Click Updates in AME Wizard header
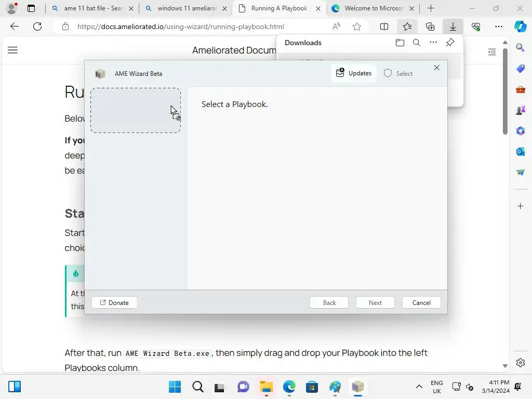Viewport: 532px width, 399px height. (353, 73)
